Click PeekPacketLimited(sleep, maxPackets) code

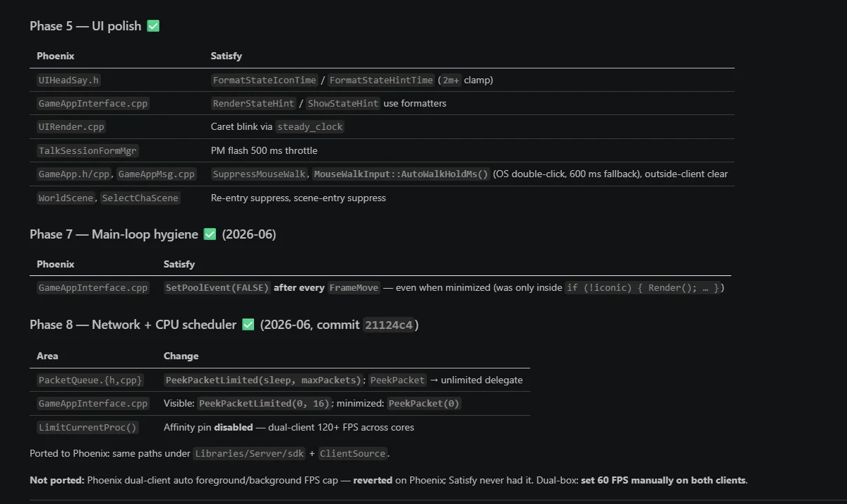point(263,380)
